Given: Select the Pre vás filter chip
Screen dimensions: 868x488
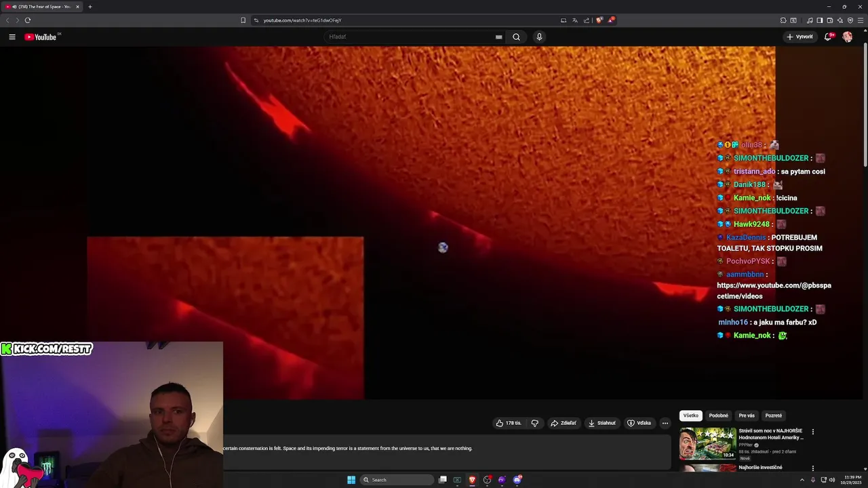Looking at the screenshot, I should coord(747,415).
